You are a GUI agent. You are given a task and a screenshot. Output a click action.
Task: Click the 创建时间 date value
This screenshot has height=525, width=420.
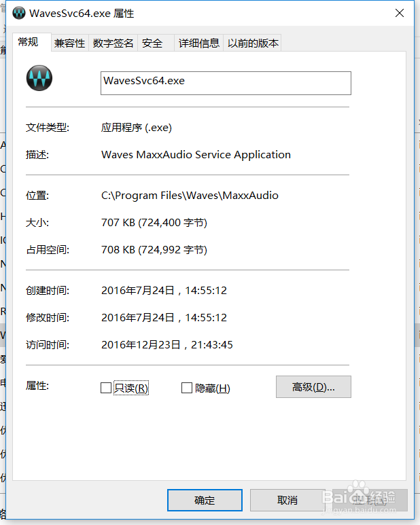(x=164, y=290)
